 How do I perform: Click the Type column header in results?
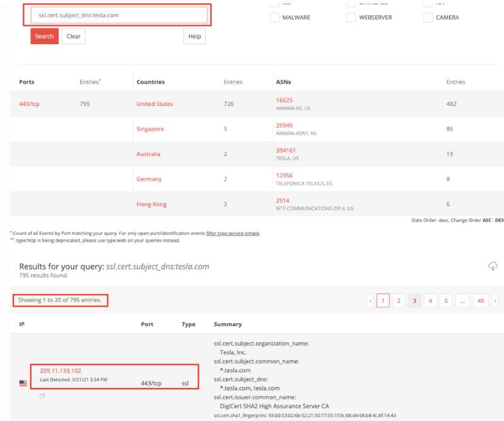tap(189, 324)
